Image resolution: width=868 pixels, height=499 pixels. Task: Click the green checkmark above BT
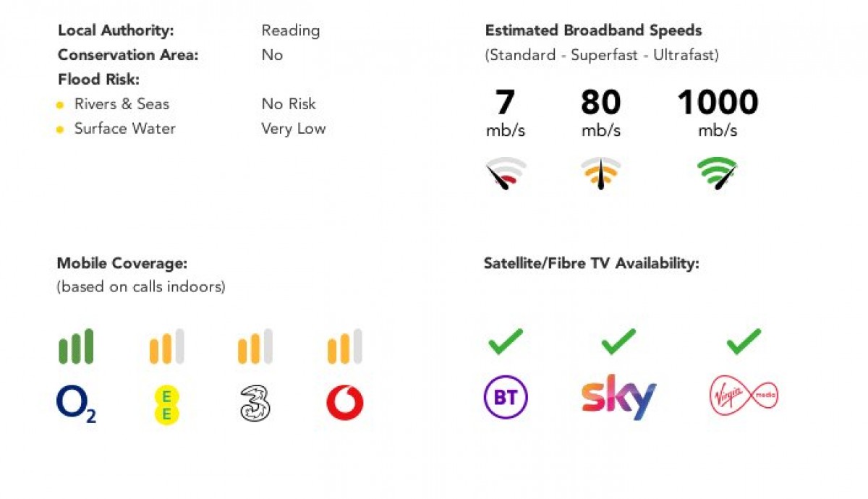click(506, 341)
